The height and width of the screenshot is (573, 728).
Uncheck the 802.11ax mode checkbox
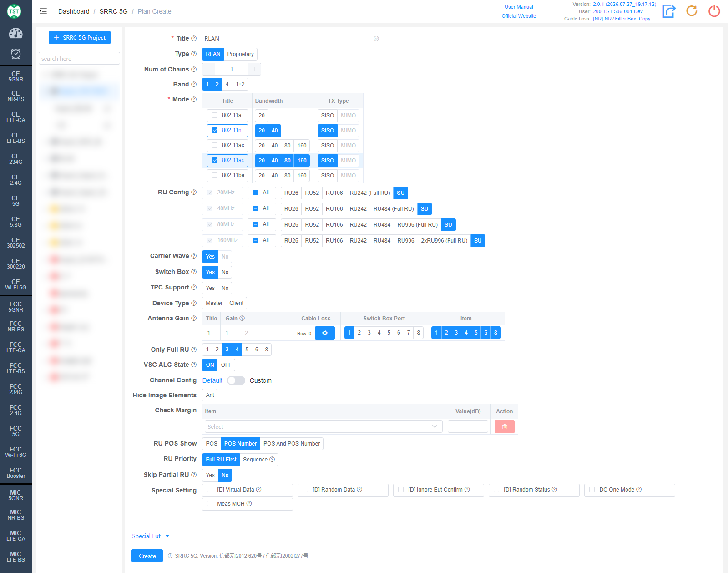[215, 160]
